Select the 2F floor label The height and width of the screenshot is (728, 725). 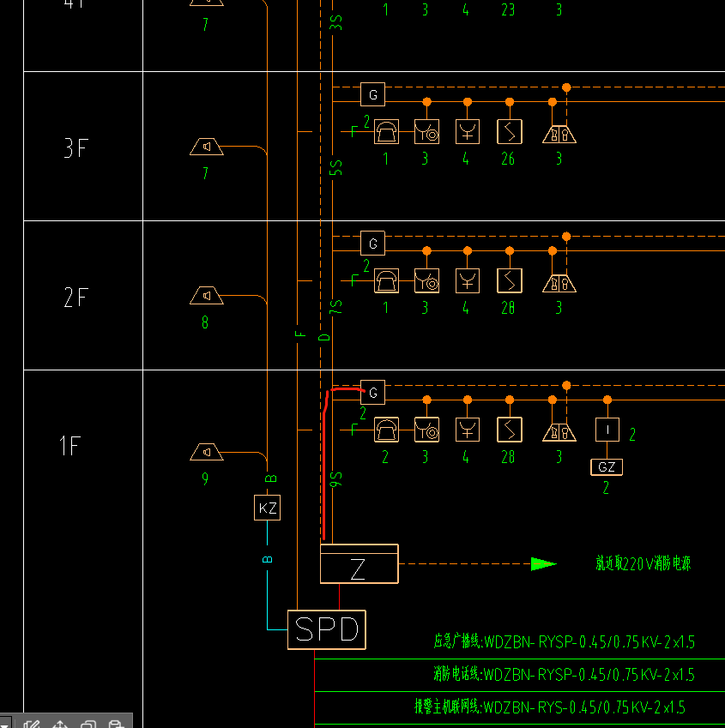click(x=76, y=298)
